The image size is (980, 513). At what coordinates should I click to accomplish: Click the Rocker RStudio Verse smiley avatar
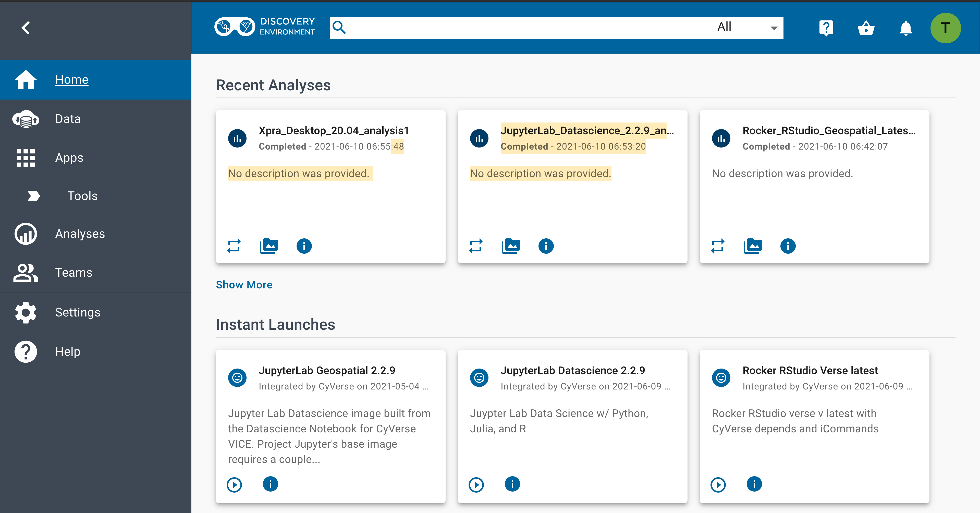[x=721, y=378]
